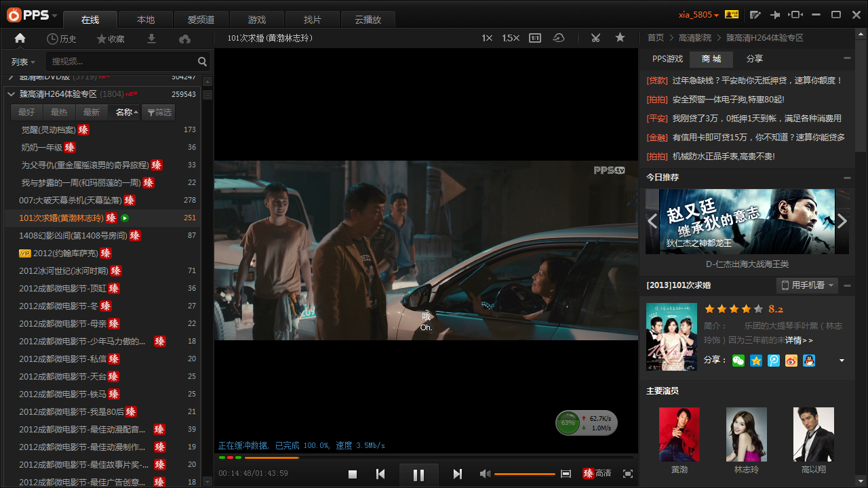Viewport: 868px width, 488px height.
Task: Open 首页 breadcrumb link
Action: 655,39
